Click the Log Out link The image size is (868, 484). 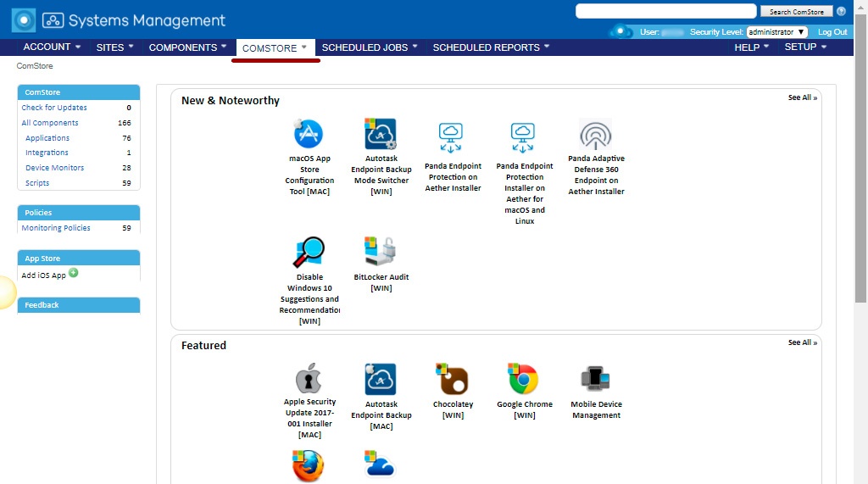(x=832, y=32)
